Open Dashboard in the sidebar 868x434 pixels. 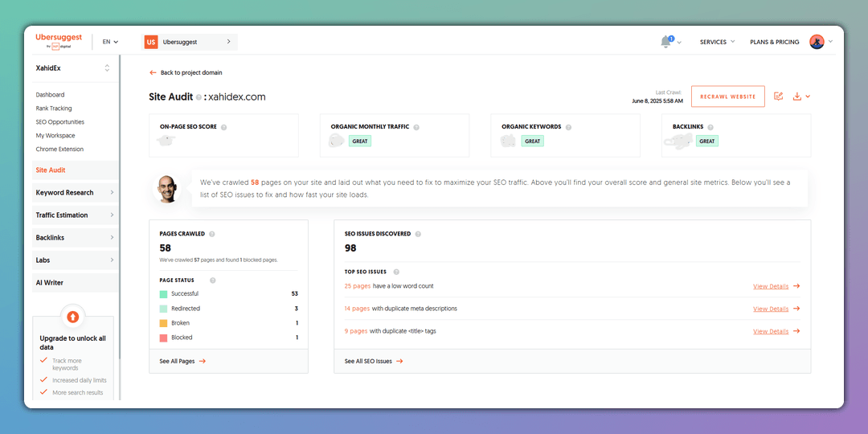click(50, 95)
